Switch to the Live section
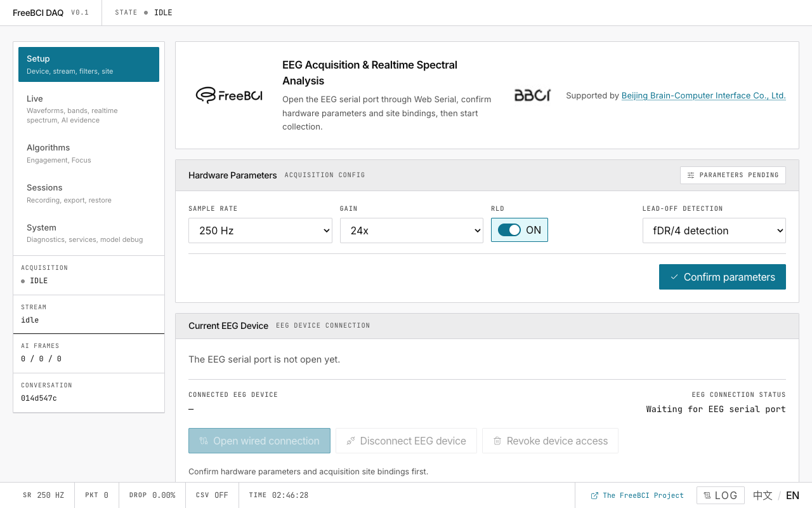This screenshot has height=508, width=812. coord(89,109)
